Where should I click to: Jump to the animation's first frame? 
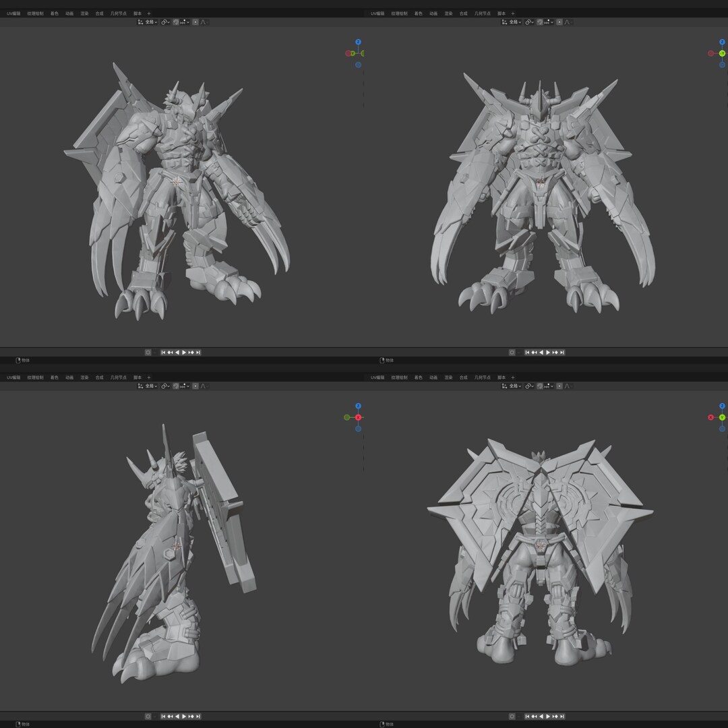pos(164,351)
